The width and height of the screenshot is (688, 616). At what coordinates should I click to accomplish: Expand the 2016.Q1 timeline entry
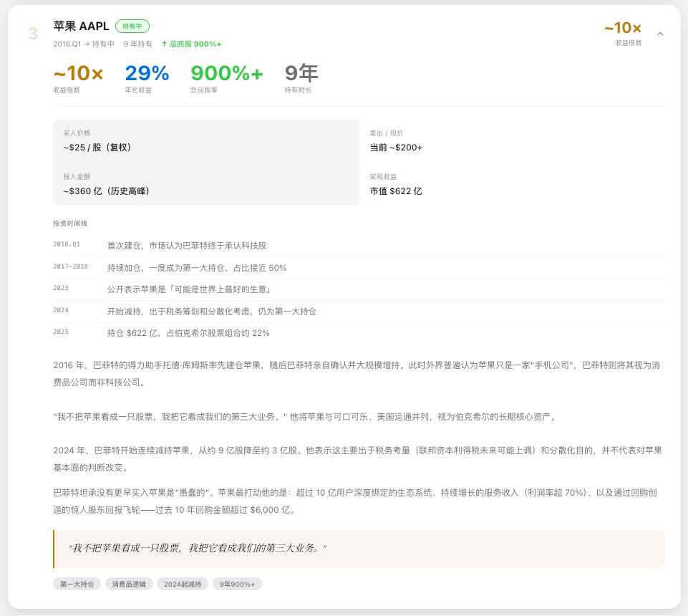tap(215, 243)
